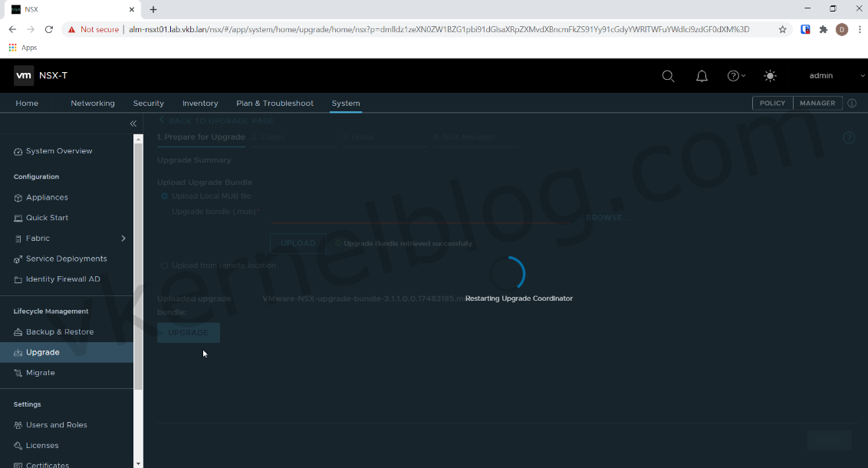Image resolution: width=868 pixels, height=468 pixels.
Task: Click the UPLOAD button
Action: [x=298, y=242]
